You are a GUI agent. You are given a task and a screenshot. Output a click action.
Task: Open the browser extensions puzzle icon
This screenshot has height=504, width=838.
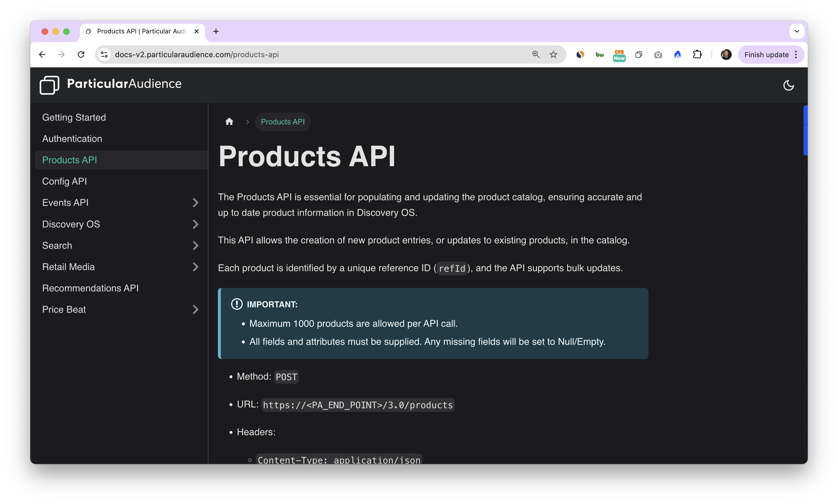click(697, 54)
